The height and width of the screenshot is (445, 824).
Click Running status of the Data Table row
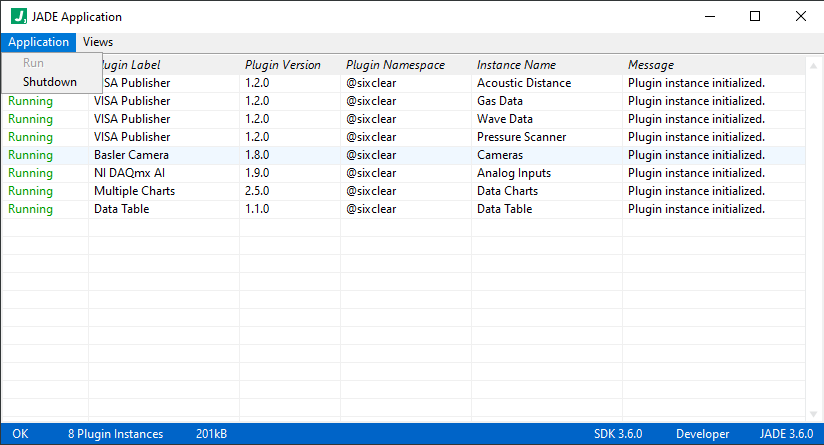coord(30,209)
